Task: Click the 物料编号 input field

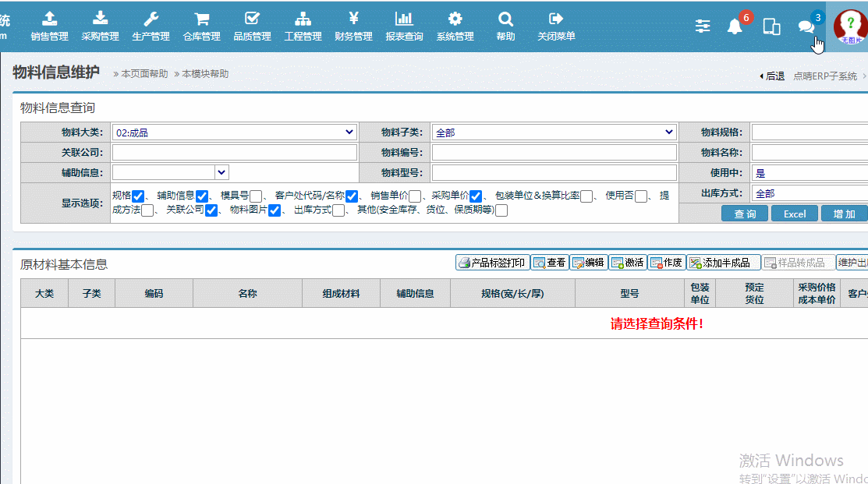Action: coord(554,153)
